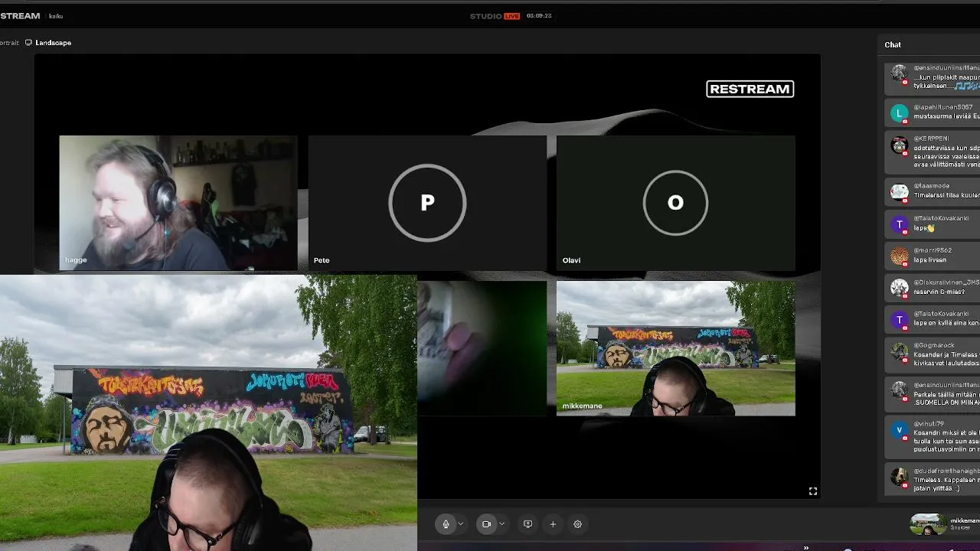Click the STUDIO LIVE indicator
980x551 pixels.
pos(495,16)
